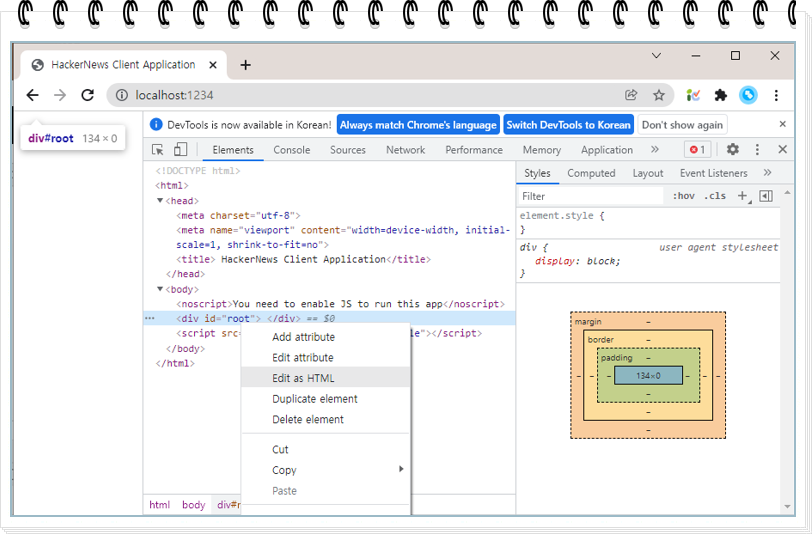Toggle the device toolbar

click(180, 150)
